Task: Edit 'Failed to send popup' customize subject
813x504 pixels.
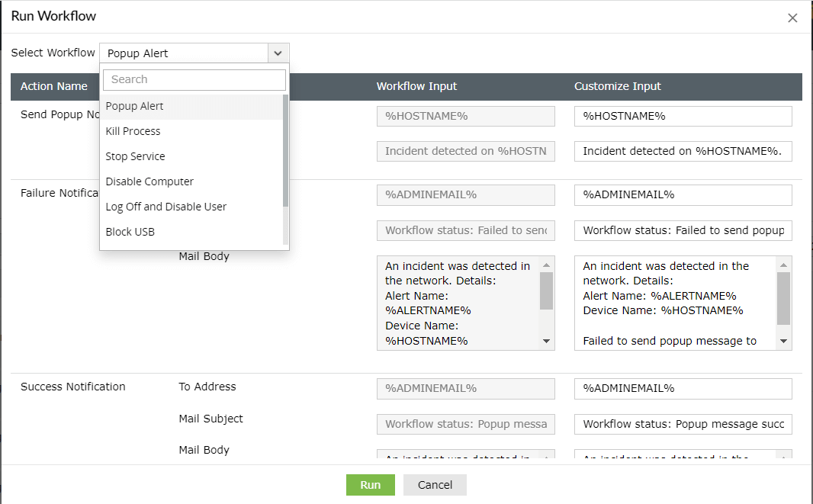Action: (683, 230)
